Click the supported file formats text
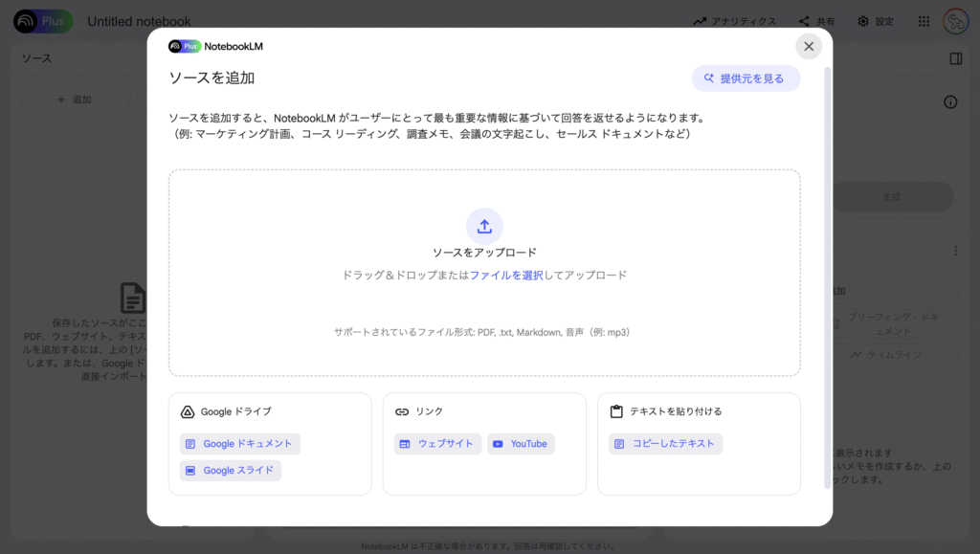 (x=482, y=332)
